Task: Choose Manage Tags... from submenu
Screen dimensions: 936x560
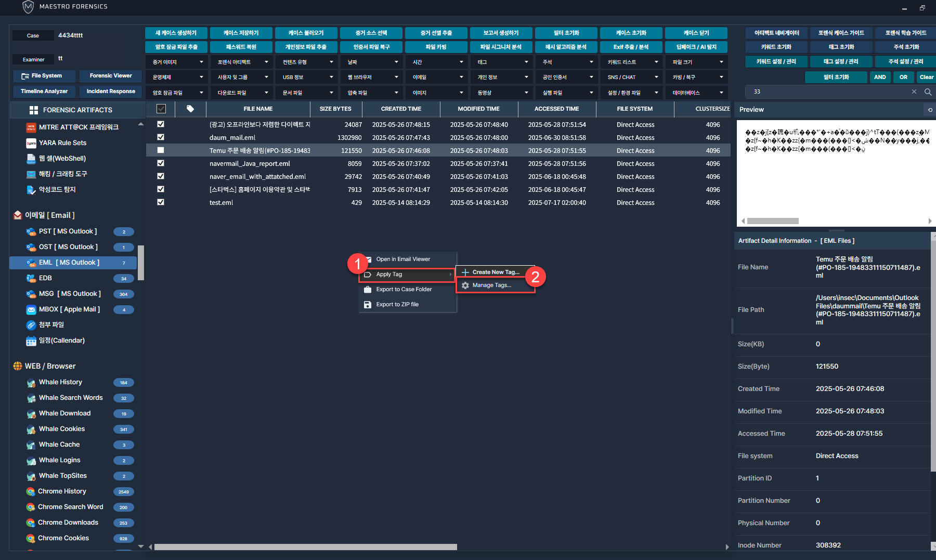Action: (x=491, y=285)
